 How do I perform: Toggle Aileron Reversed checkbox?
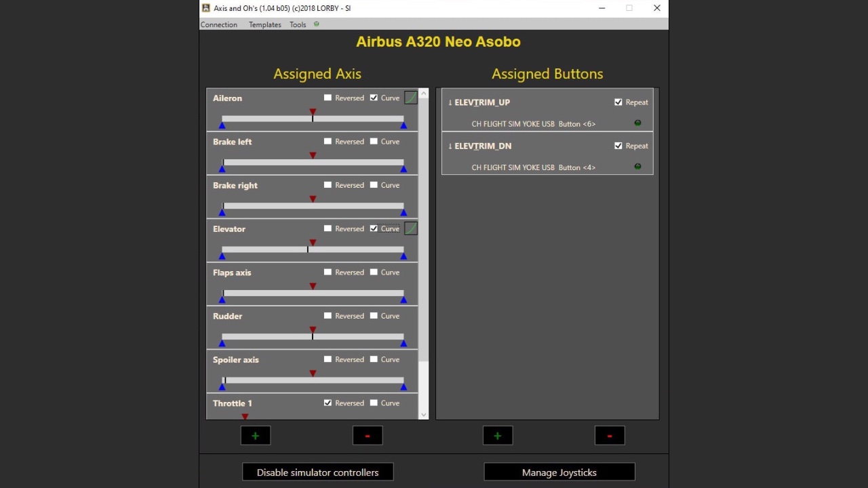click(328, 98)
